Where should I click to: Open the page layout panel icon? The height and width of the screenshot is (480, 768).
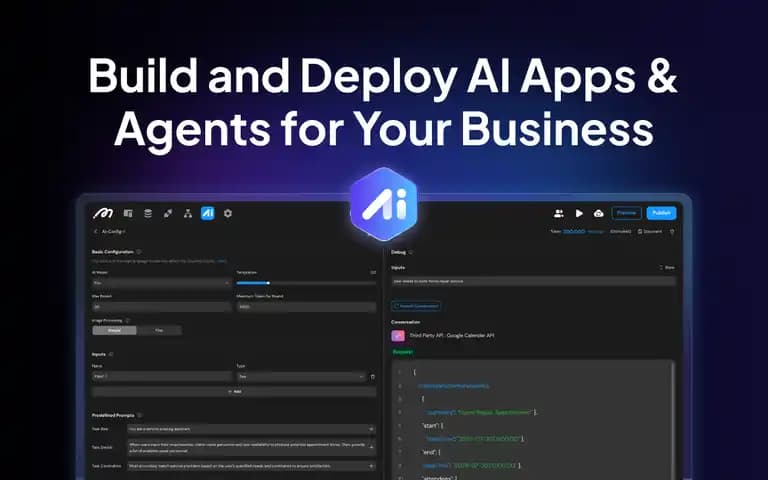tap(128, 213)
